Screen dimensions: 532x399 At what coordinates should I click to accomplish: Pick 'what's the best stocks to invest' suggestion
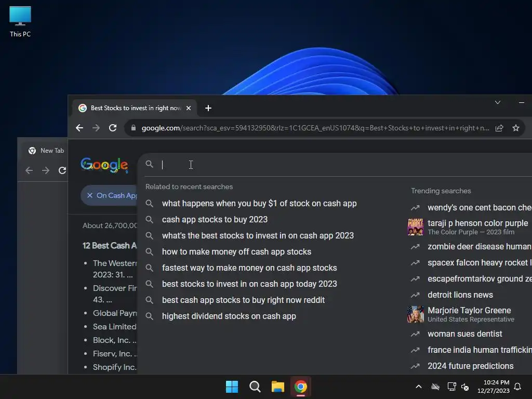(x=258, y=235)
